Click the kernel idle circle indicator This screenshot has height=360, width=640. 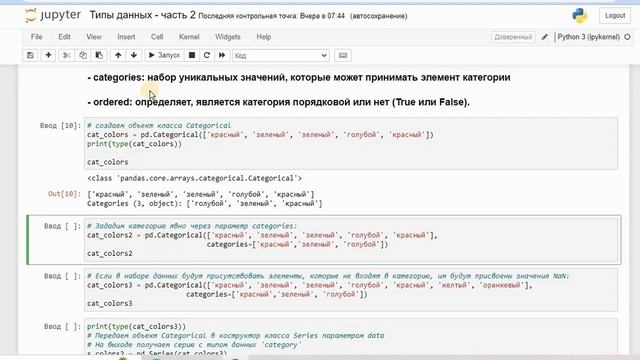click(x=627, y=37)
